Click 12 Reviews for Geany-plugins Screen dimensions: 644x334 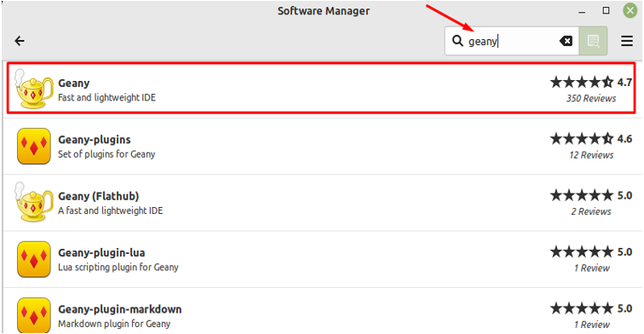(x=591, y=155)
